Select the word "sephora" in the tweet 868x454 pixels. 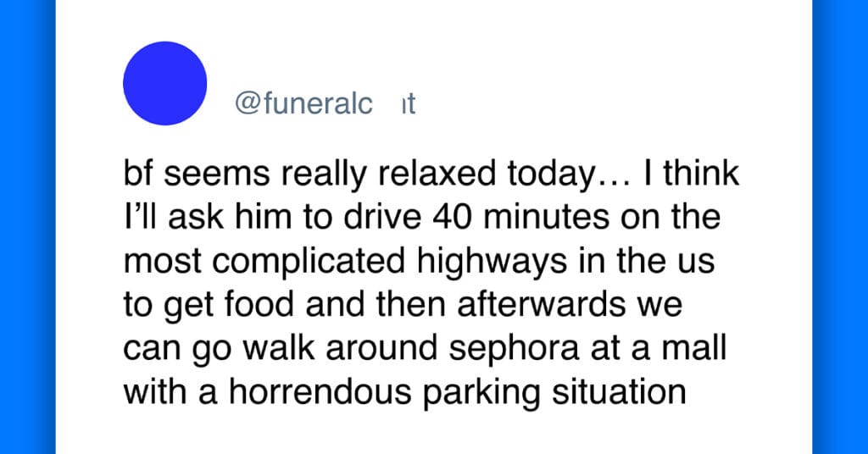[x=514, y=350]
